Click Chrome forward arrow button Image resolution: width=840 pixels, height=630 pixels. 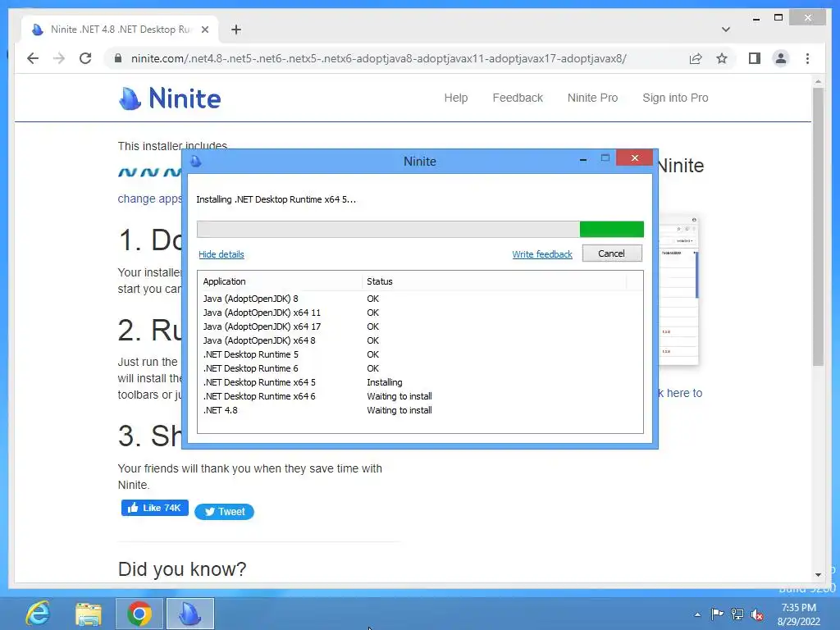(59, 58)
